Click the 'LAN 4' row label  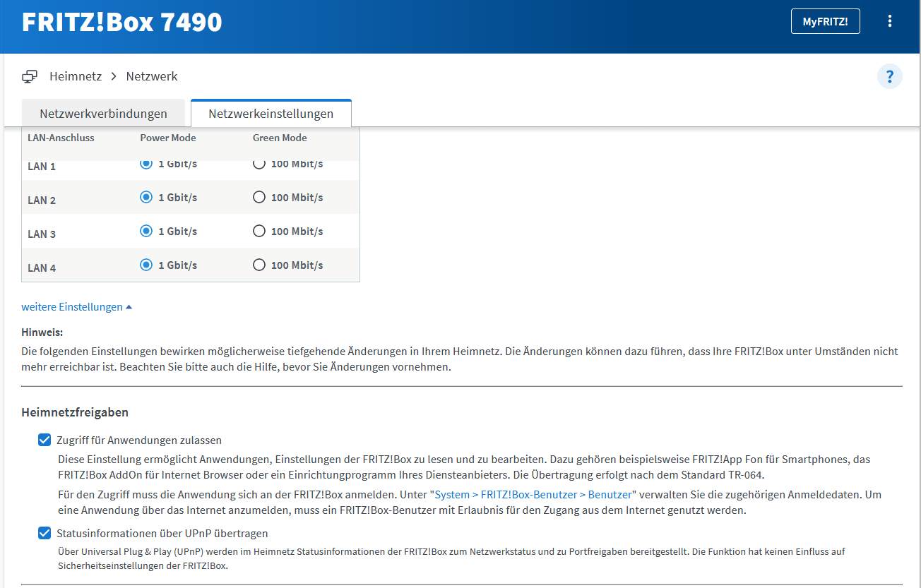coord(42,268)
